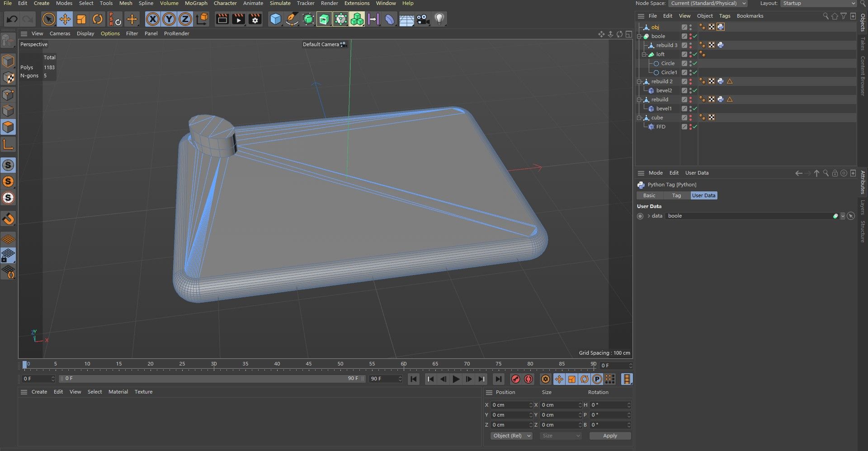The image size is (868, 451).
Task: Open the File menu
Action: tap(8, 3)
